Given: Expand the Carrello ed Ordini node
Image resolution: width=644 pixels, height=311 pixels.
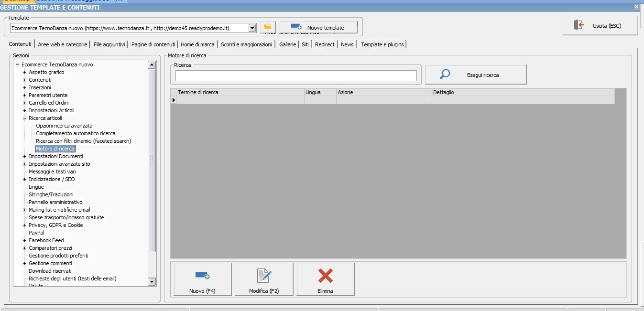Looking at the screenshot, I should click(25, 103).
